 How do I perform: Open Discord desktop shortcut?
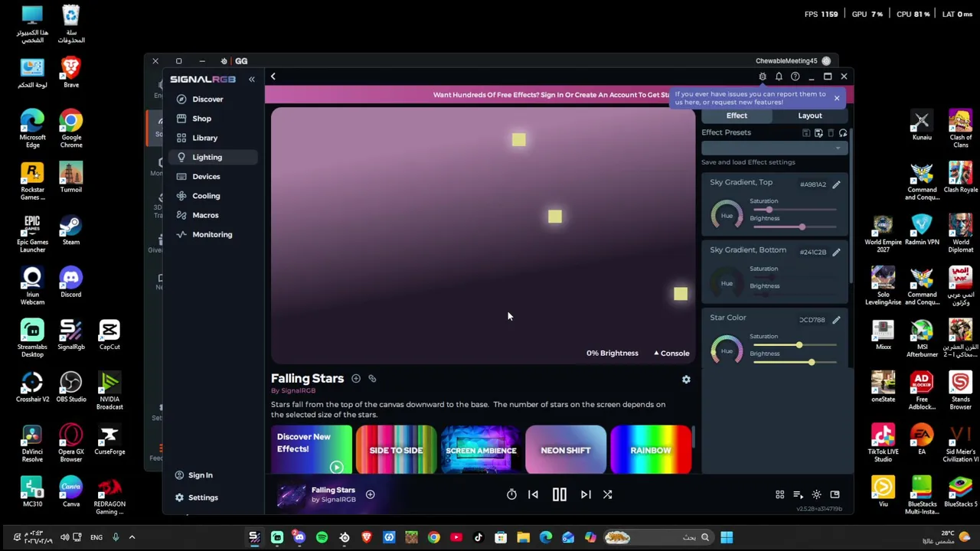(70, 282)
